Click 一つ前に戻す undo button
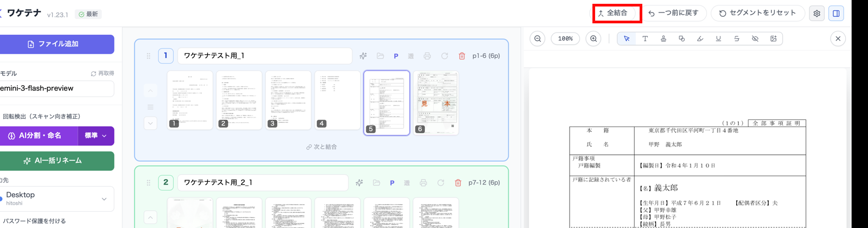The image size is (868, 228). coord(674,13)
